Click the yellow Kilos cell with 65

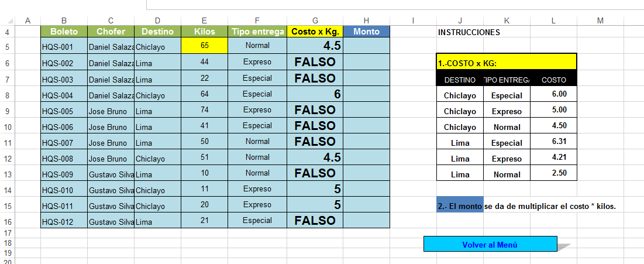coord(205,45)
